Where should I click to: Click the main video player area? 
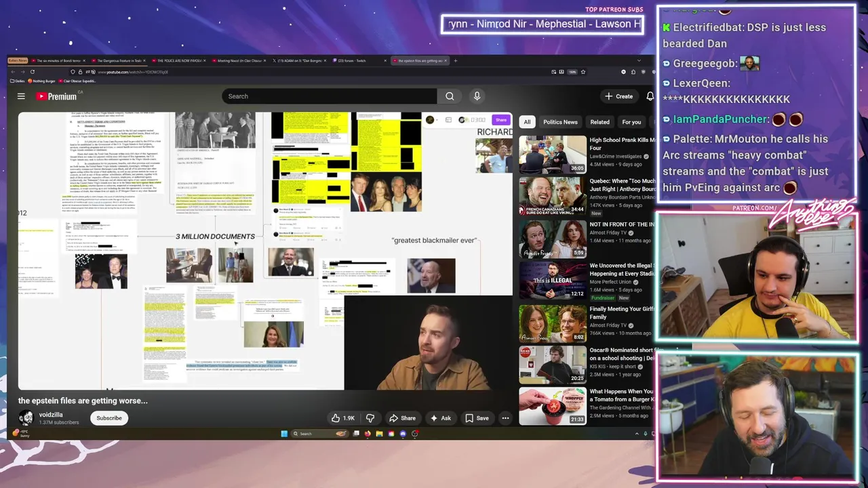coord(265,251)
